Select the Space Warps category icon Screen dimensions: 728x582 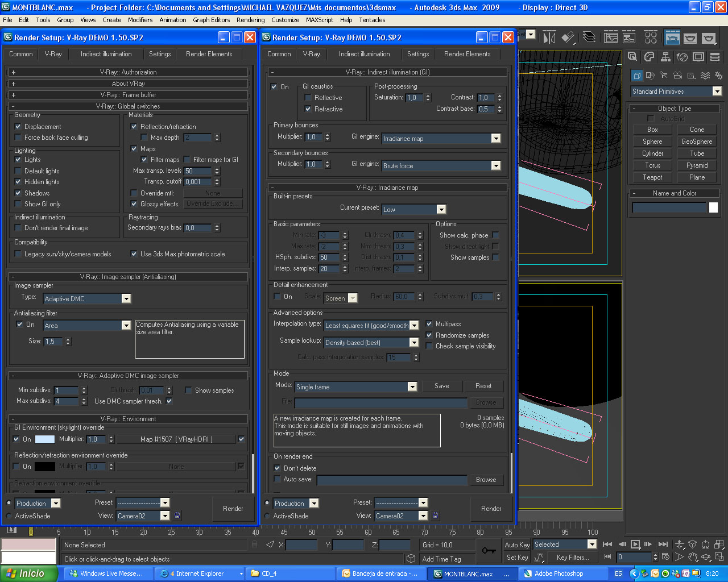[x=705, y=75]
